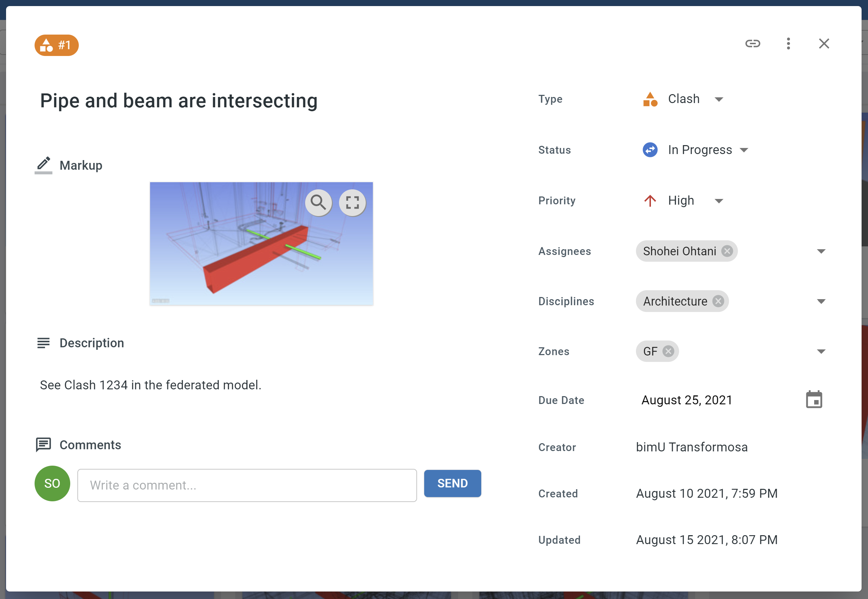Click the description text about Clash 1234
868x599 pixels.
point(150,385)
